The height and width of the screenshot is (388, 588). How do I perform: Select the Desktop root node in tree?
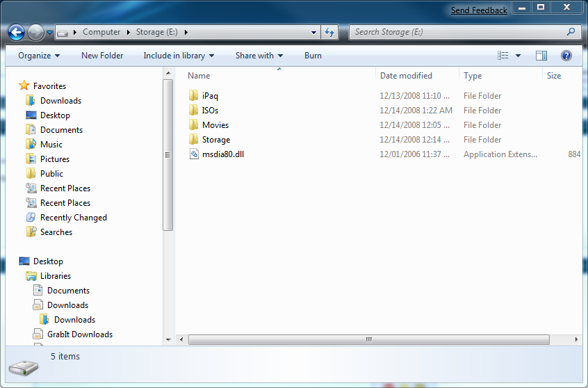point(48,261)
